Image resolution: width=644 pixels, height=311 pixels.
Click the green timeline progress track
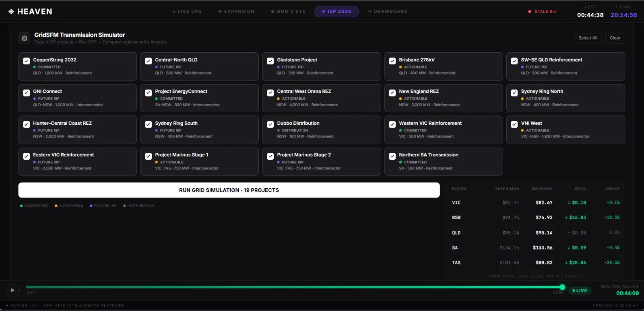pyautogui.click(x=294, y=287)
